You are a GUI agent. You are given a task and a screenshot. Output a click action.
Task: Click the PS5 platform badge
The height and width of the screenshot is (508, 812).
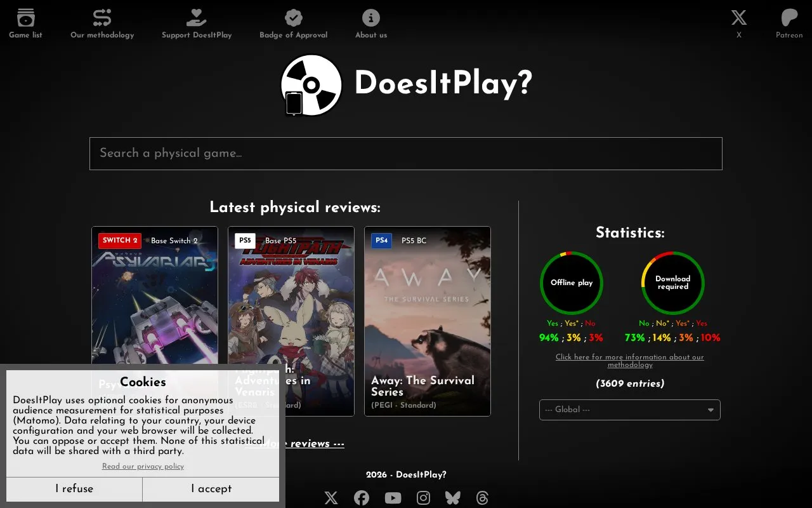[x=245, y=241]
